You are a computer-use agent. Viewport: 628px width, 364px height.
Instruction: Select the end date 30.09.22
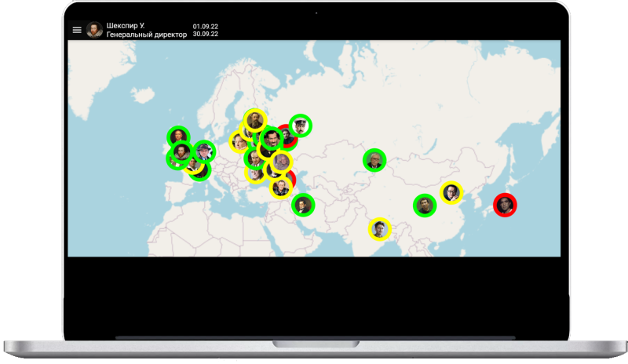point(206,34)
